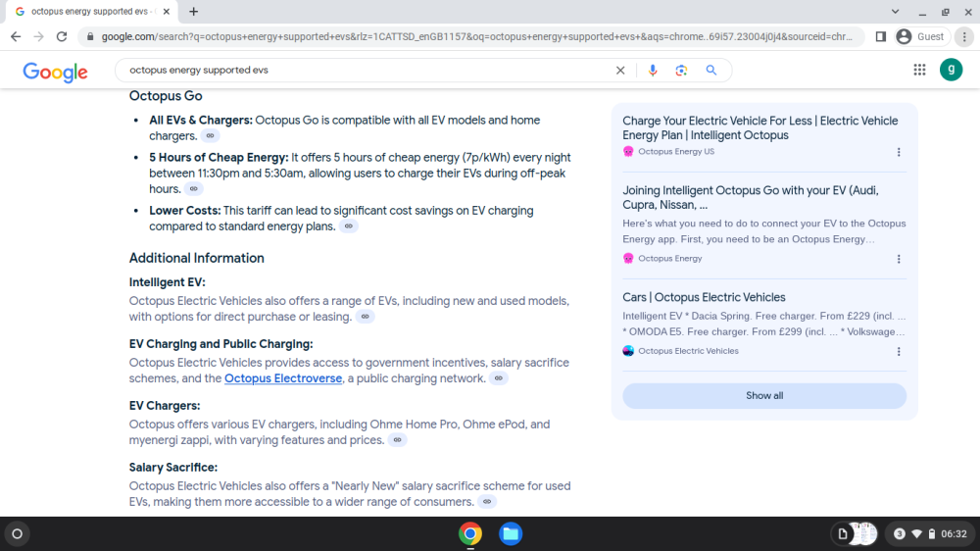Open source link after Octopus Electroverse sentence
Screen dimensions: 980x551
coord(498,378)
